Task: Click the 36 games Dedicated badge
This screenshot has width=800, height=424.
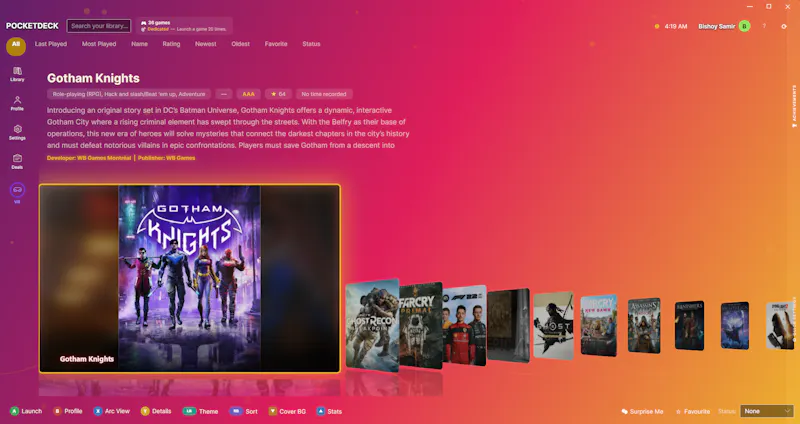Action: click(185, 26)
